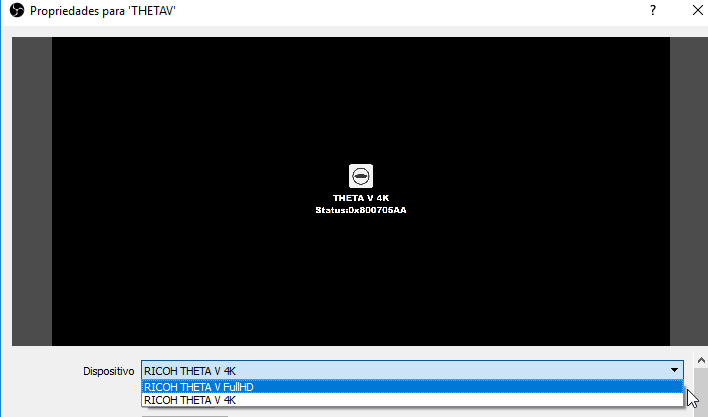Image resolution: width=708 pixels, height=417 pixels.
Task: Click the THETA V 4K preview label
Action: click(x=361, y=198)
